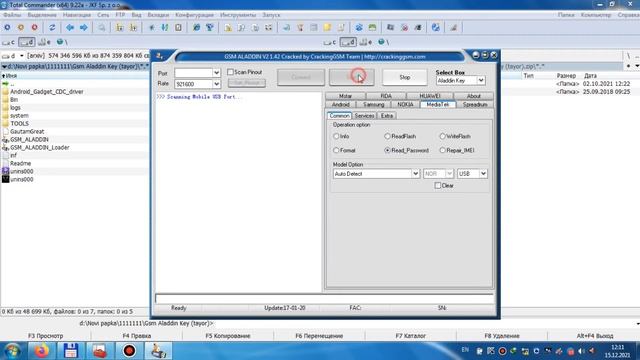Select the Repair_IMEI radio button

(442, 151)
